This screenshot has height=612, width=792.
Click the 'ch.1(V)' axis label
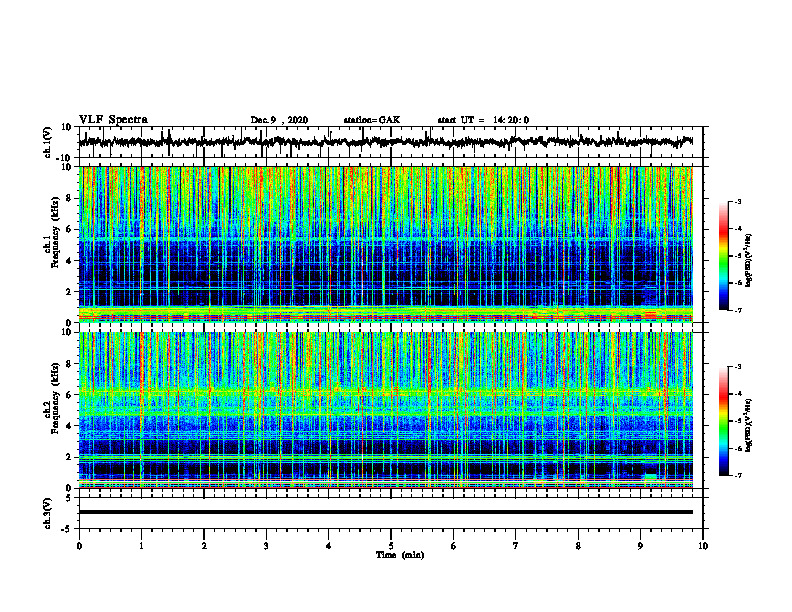pyautogui.click(x=48, y=142)
